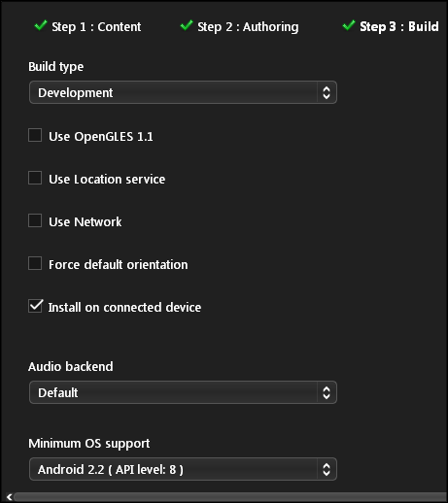Click the green checkmark beside Step 3
This screenshot has width=448, height=503.
tap(349, 25)
